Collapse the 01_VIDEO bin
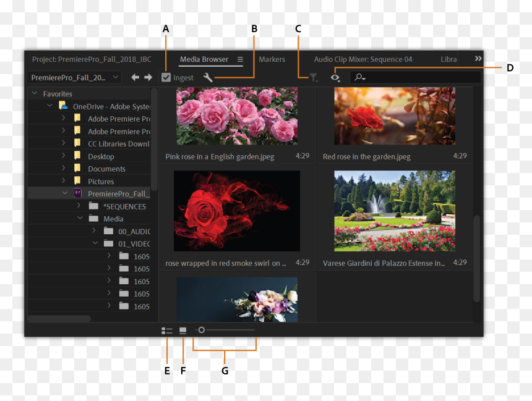This screenshot has width=532, height=401. pos(95,243)
